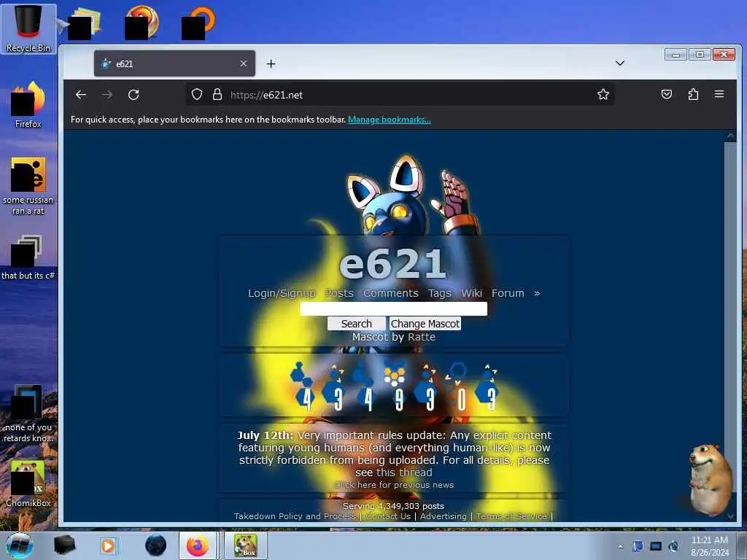Open the Takedown Policy and Process link

pyautogui.click(x=295, y=516)
